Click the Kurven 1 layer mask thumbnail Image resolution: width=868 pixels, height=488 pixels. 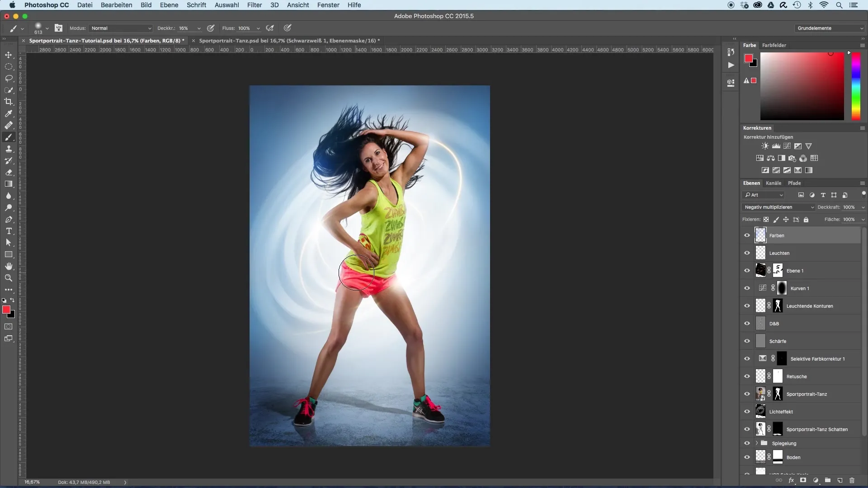tap(782, 288)
